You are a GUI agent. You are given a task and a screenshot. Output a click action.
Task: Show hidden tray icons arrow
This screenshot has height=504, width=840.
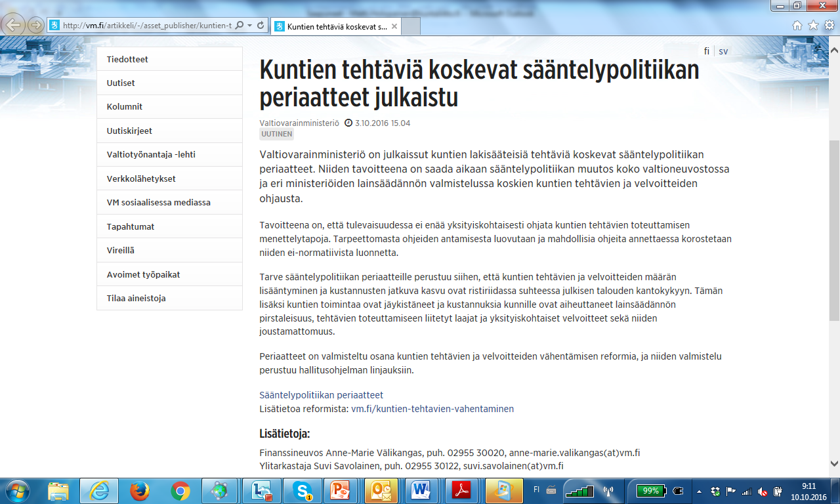[x=700, y=492]
